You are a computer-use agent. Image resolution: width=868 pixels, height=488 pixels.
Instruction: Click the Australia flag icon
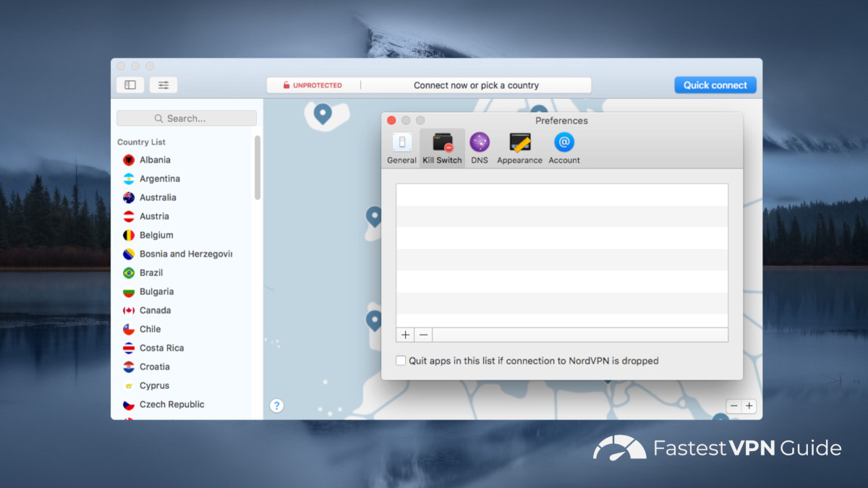coord(129,197)
